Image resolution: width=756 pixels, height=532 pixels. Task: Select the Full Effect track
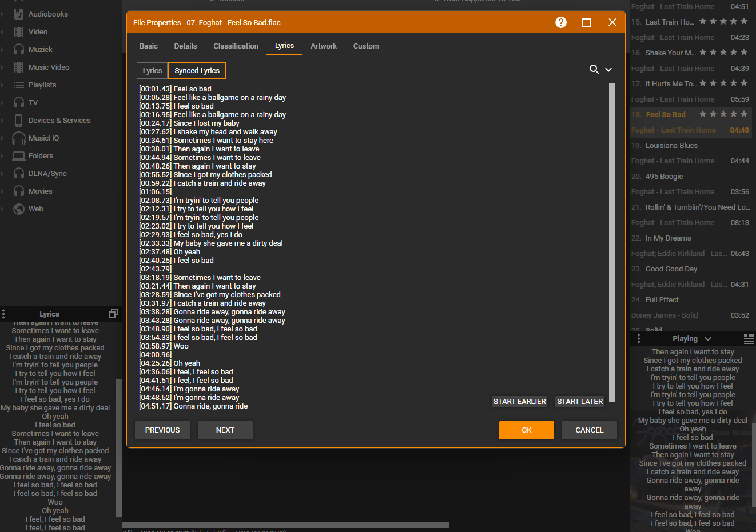point(662,299)
